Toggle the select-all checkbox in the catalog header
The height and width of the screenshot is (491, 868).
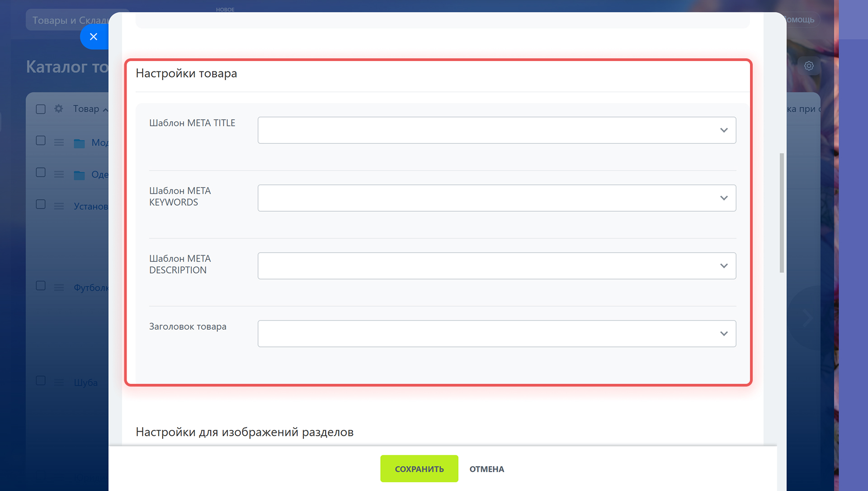(41, 109)
